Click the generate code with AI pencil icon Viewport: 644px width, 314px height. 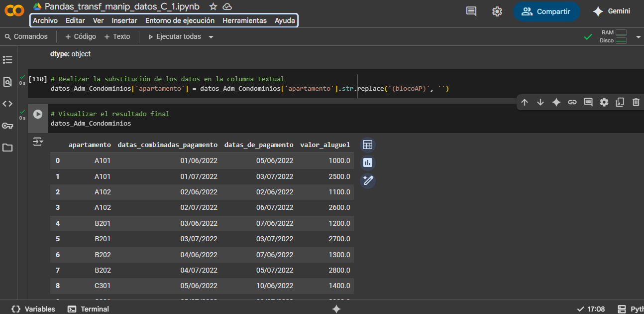368,180
